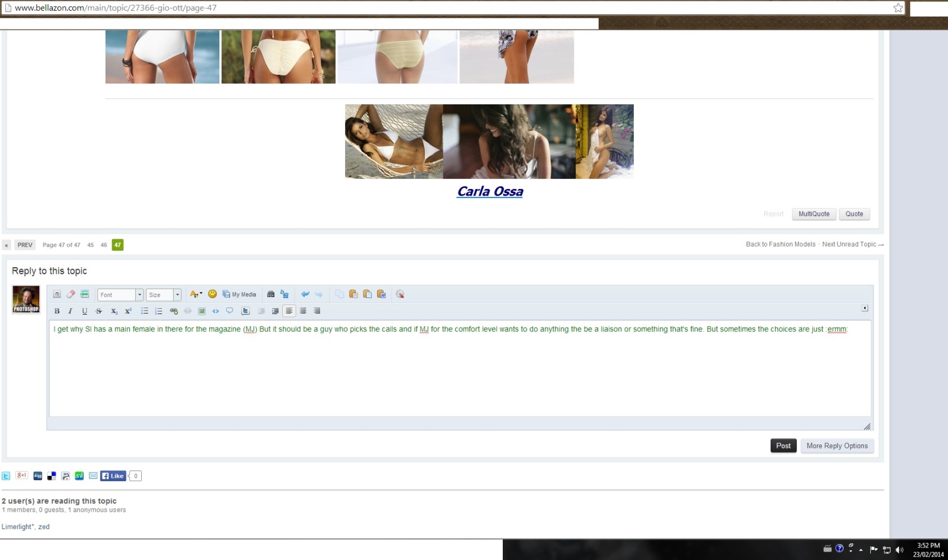This screenshot has width=948, height=560.
Task: Click the undo arrow in editor toolbar
Action: pos(305,294)
